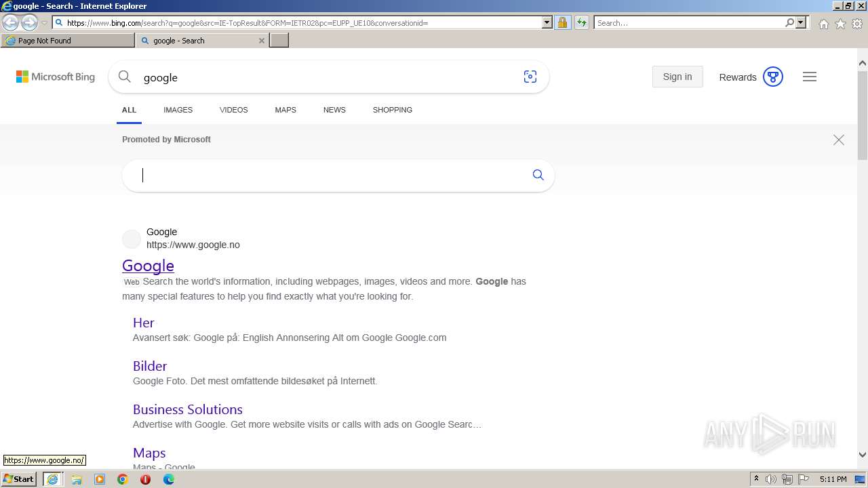Click the promoted box blue search icon
Screen dimensions: 868x488
tap(538, 175)
